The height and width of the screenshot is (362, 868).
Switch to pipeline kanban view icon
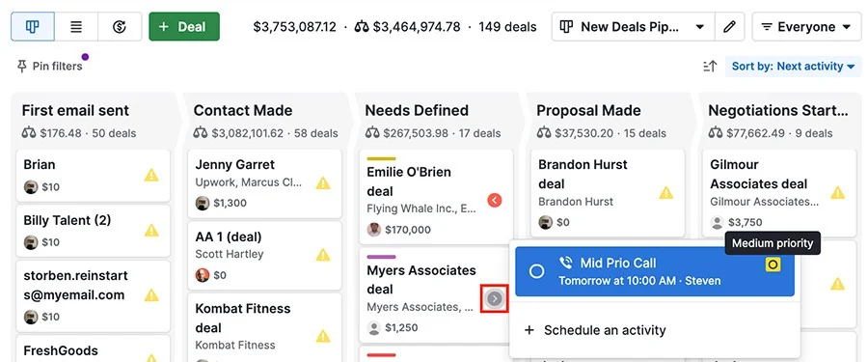tap(33, 27)
